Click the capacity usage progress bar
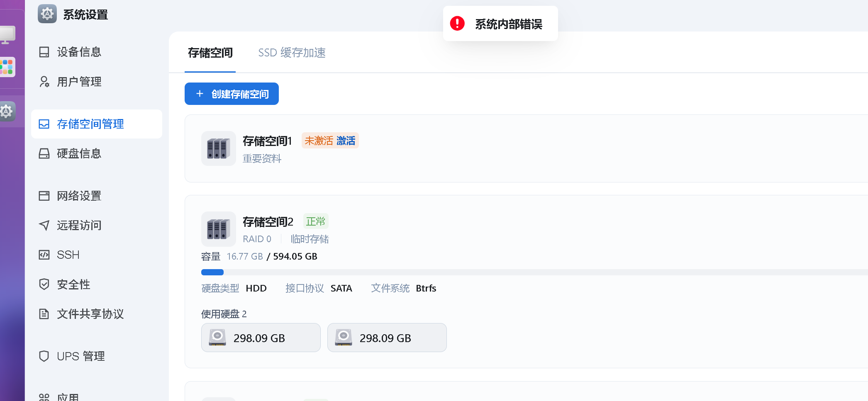 point(534,272)
